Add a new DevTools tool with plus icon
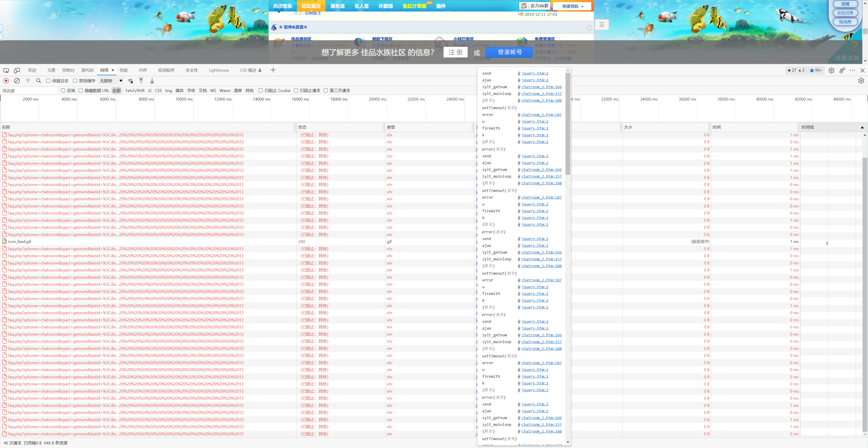The image size is (868, 448). coord(273,70)
